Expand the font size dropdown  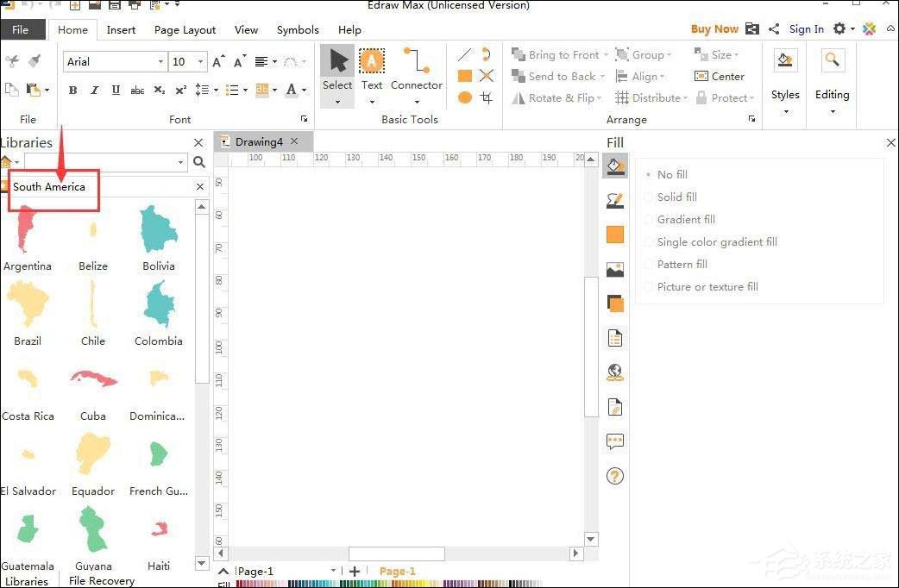[x=201, y=62]
